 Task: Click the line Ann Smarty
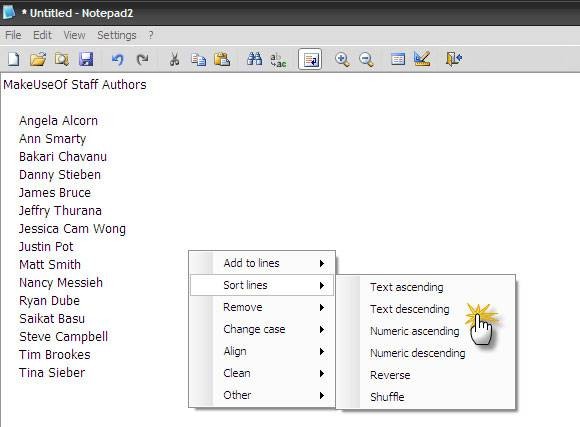pyautogui.click(x=53, y=139)
